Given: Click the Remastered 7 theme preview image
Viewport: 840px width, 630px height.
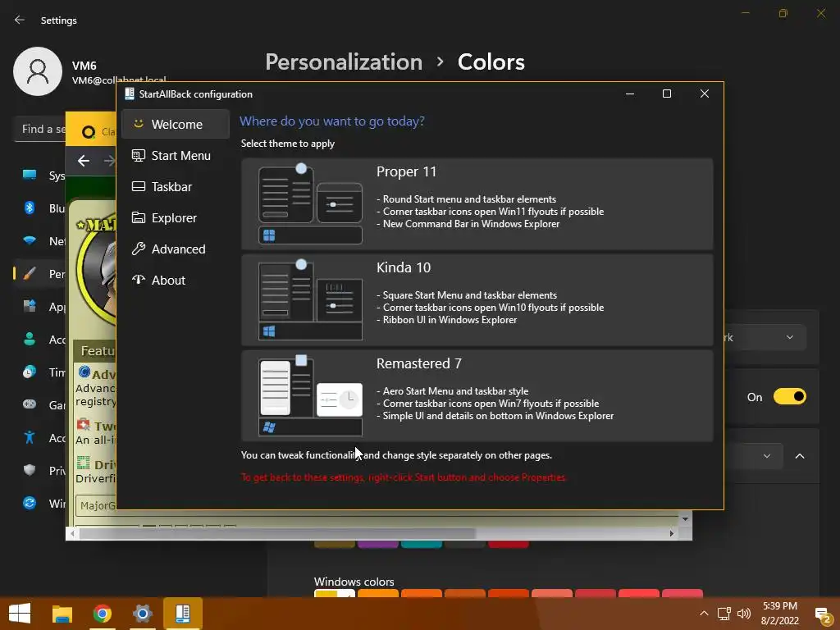Looking at the screenshot, I should coord(310,396).
